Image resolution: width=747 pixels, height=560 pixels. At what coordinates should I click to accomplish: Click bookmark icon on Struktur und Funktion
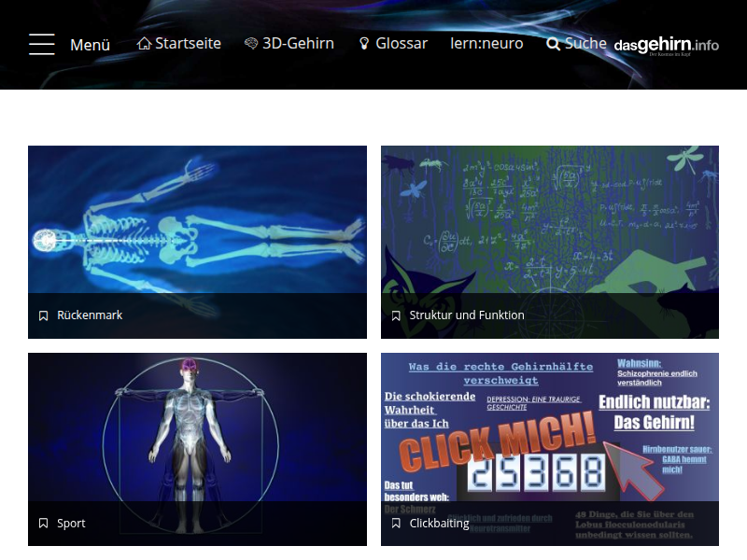tap(396, 316)
